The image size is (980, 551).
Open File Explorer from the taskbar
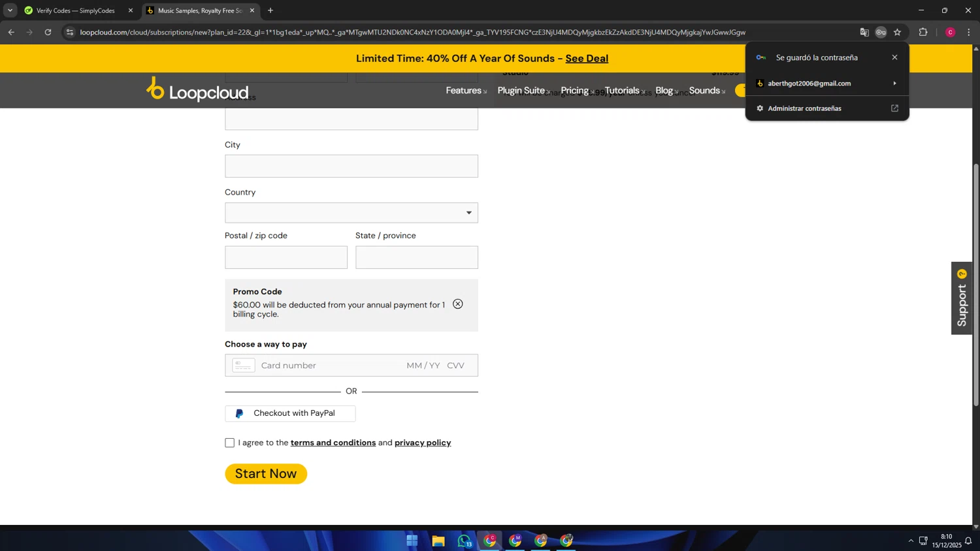click(438, 541)
